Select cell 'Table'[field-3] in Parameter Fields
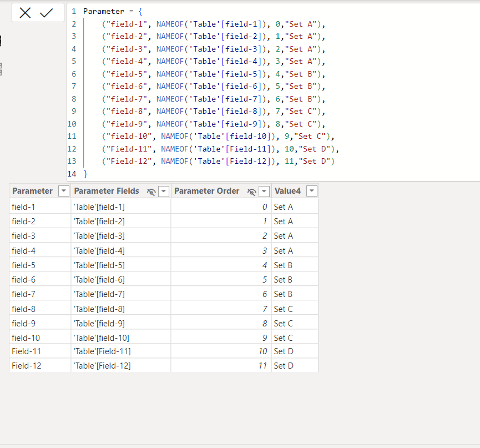 [121, 236]
